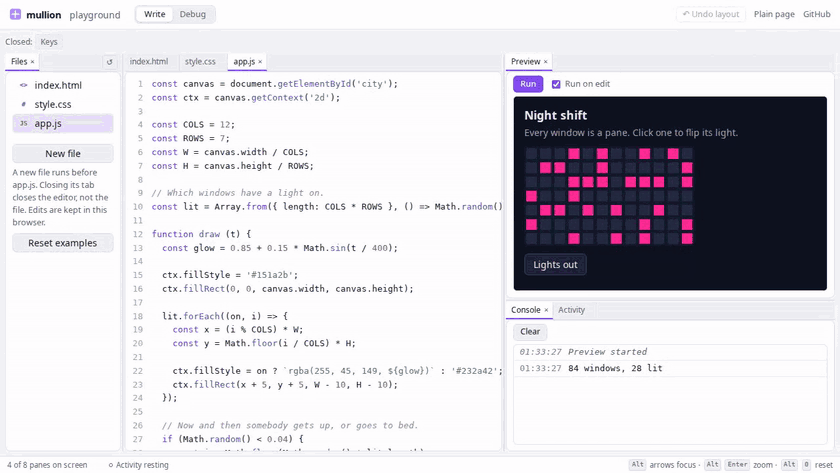Click the mullion logo icon
The height and width of the screenshot is (473, 840).
[16, 14]
